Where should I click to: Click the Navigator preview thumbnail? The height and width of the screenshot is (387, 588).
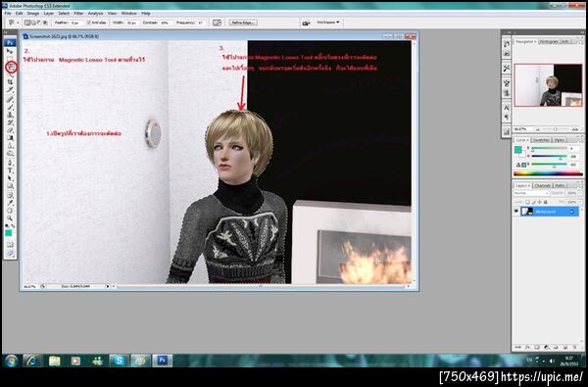point(548,85)
